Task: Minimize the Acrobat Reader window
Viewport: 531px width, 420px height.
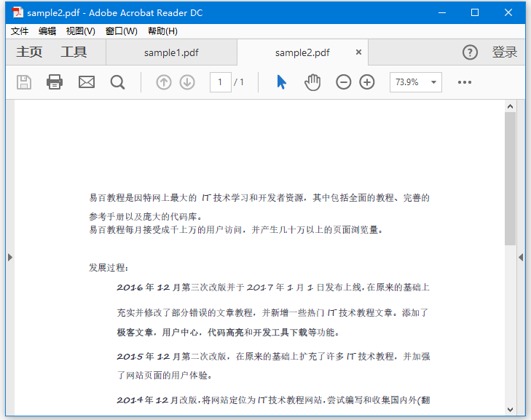Action: click(x=442, y=12)
